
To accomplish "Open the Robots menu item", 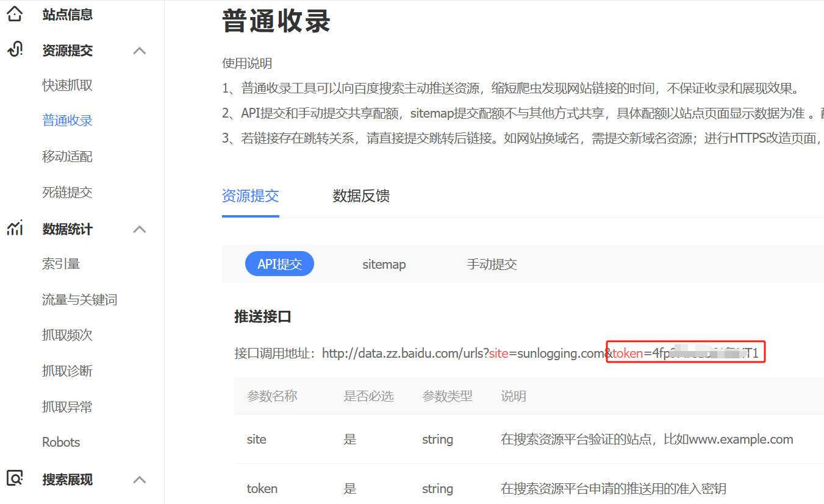I will coord(61,442).
